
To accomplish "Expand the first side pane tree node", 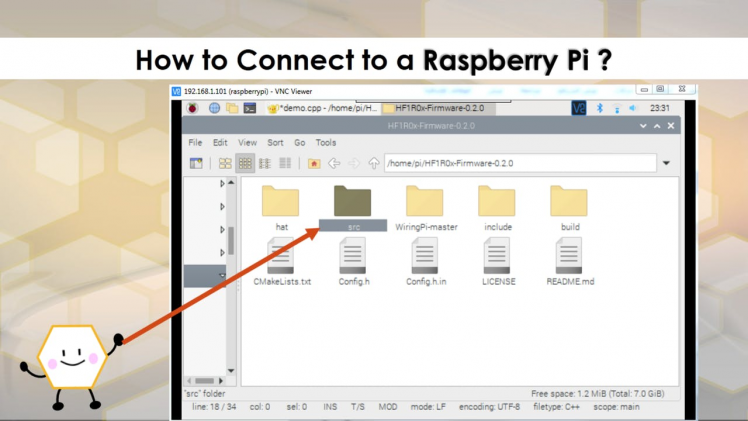I will pyautogui.click(x=222, y=184).
